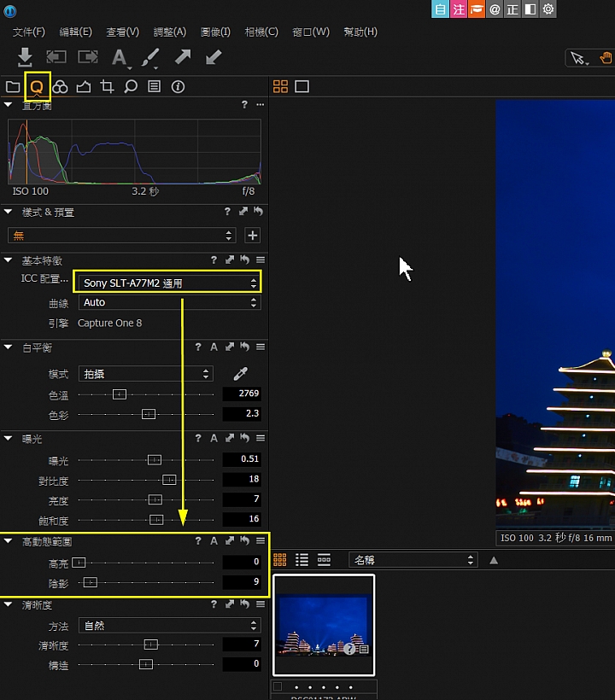Click the gear settings icon in top tray

548,9
